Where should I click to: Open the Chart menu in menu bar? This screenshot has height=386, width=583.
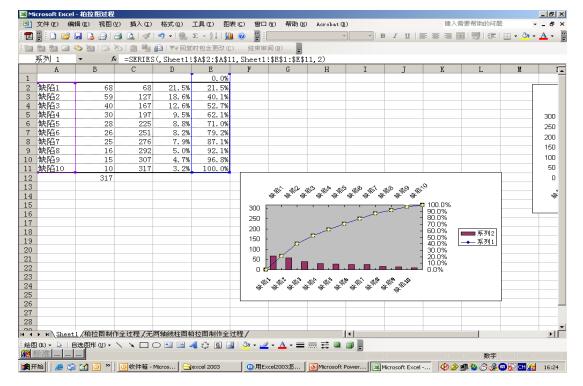(234, 24)
